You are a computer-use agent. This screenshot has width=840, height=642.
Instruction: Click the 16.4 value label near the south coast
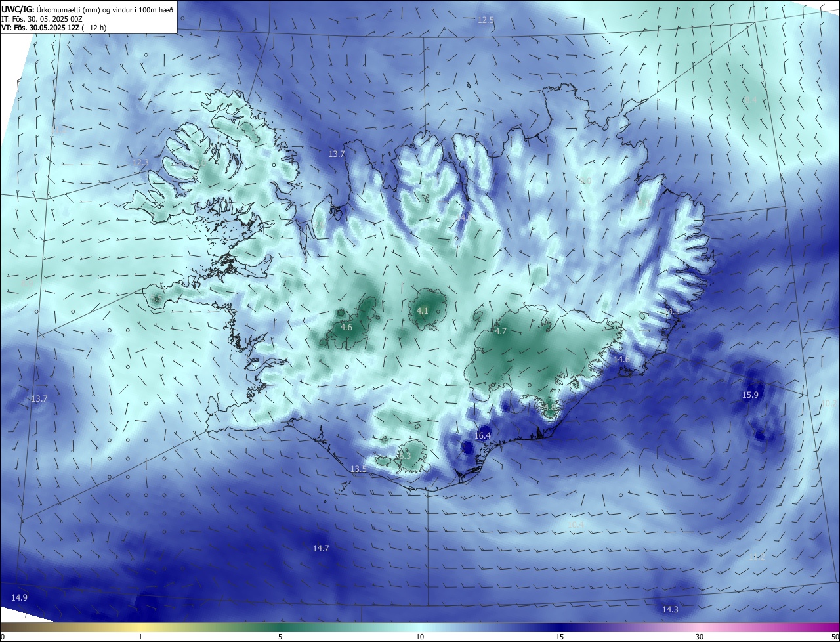click(x=482, y=435)
